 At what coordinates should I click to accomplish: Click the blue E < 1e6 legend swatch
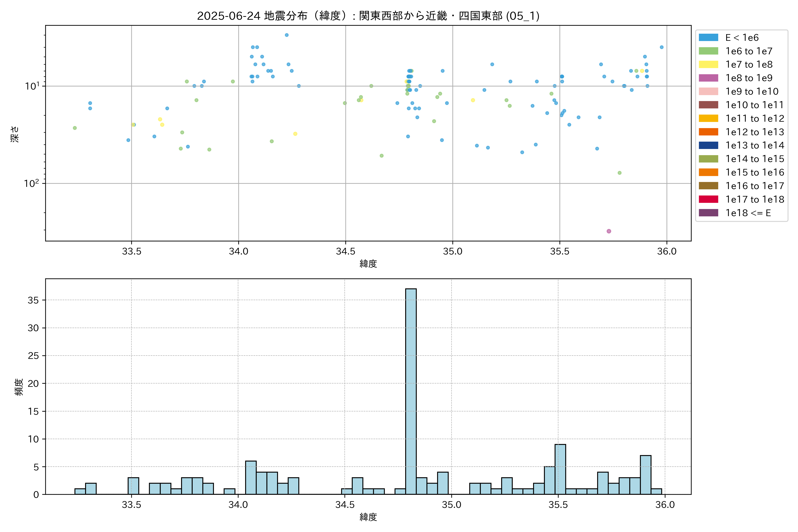(x=708, y=38)
